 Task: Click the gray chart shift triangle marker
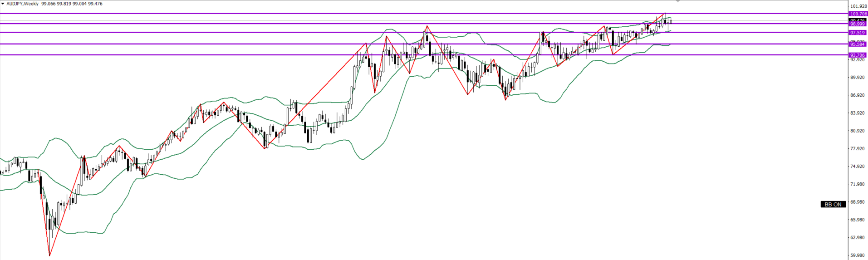click(678, 1)
